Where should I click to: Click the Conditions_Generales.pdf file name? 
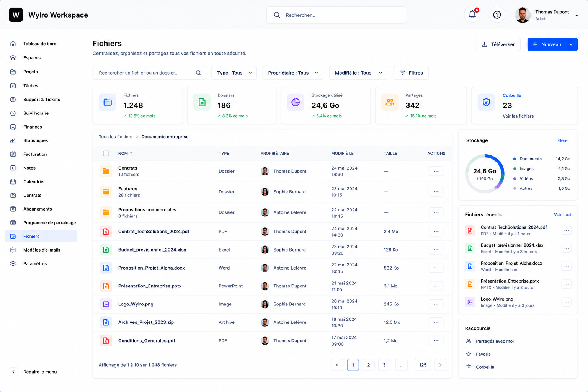click(x=147, y=341)
